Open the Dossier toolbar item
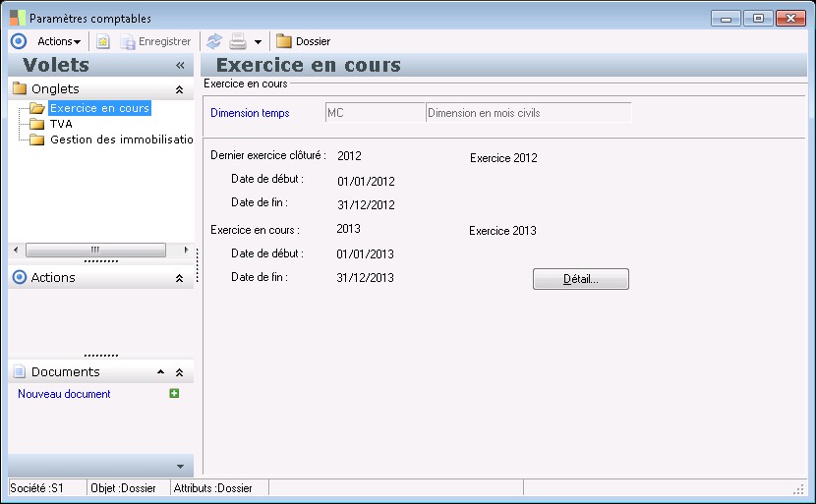 304,41
